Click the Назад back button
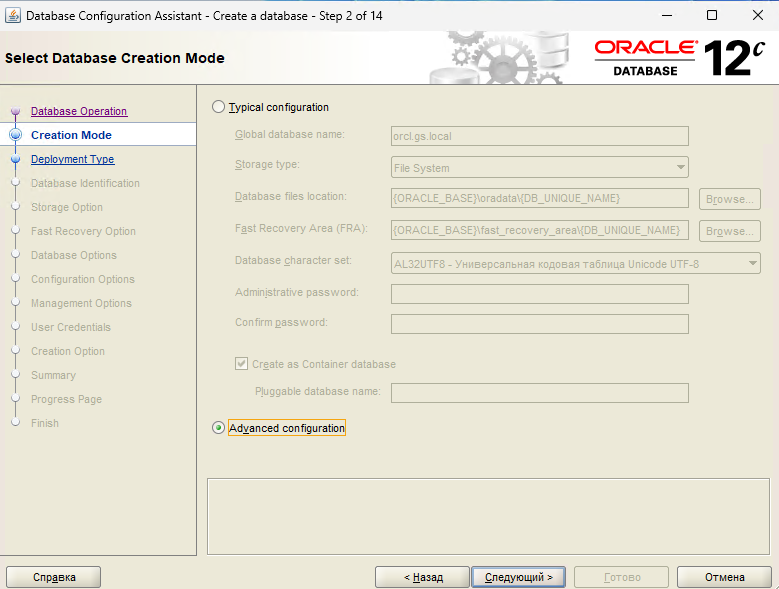The width and height of the screenshot is (779, 589). click(x=422, y=577)
